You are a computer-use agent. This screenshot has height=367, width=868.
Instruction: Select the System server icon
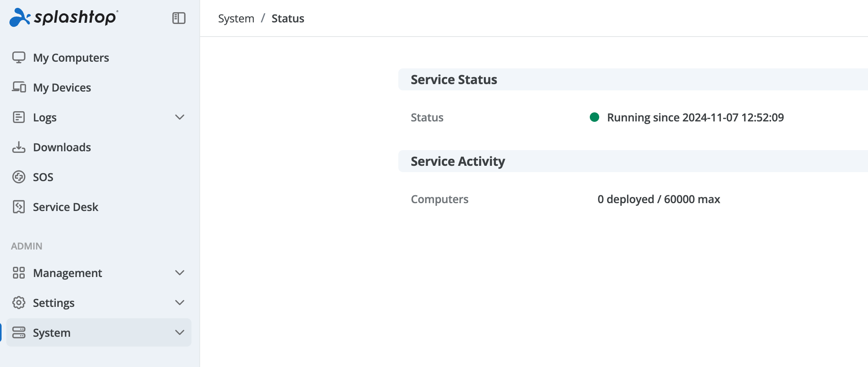point(19,332)
